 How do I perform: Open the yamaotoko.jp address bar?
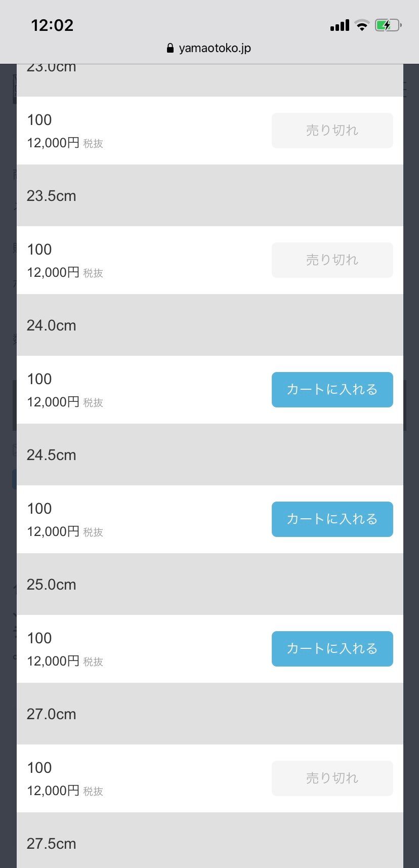click(x=209, y=48)
